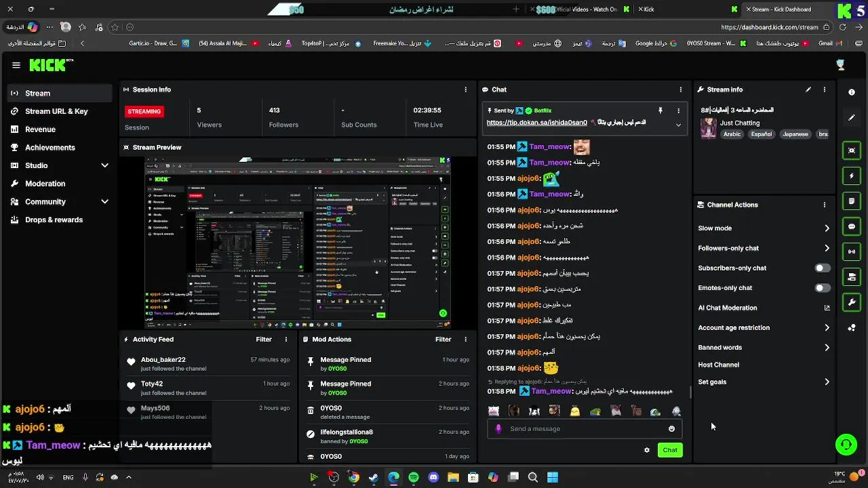
Task: Toggle Subscribers-only chat switch
Action: click(822, 268)
